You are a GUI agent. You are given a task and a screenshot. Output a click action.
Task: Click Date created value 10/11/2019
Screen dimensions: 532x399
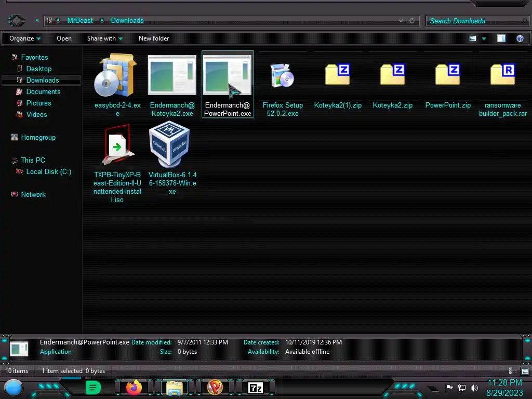point(313,342)
